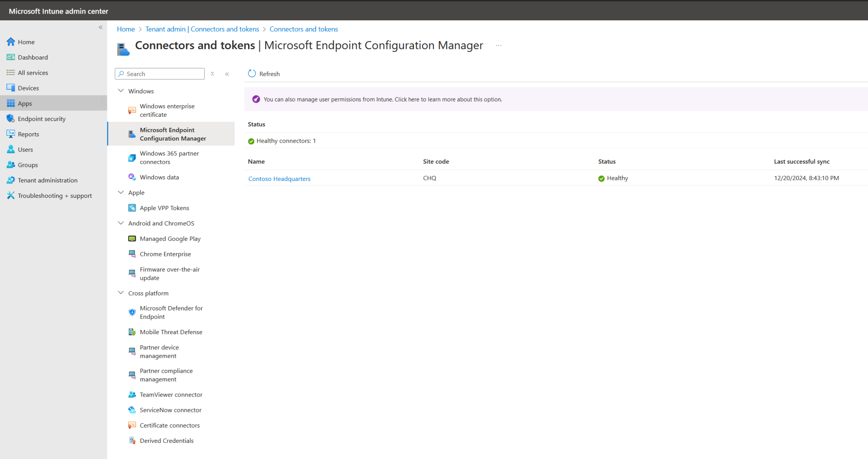Go to the Home breadcrumb link

point(126,29)
